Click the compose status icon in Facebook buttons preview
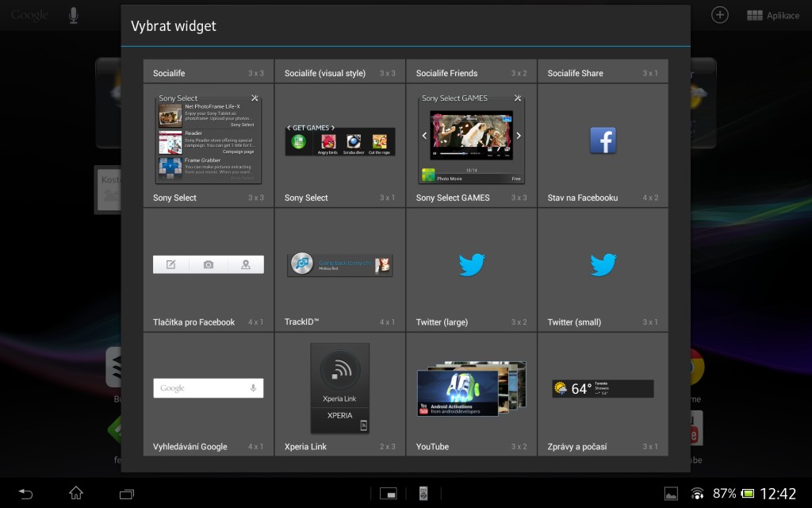 coord(171,264)
